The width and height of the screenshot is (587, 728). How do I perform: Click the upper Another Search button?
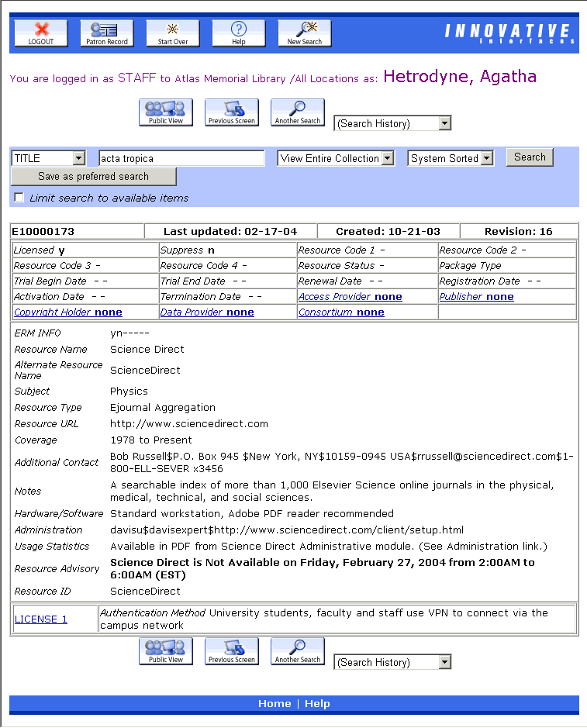tap(298, 112)
